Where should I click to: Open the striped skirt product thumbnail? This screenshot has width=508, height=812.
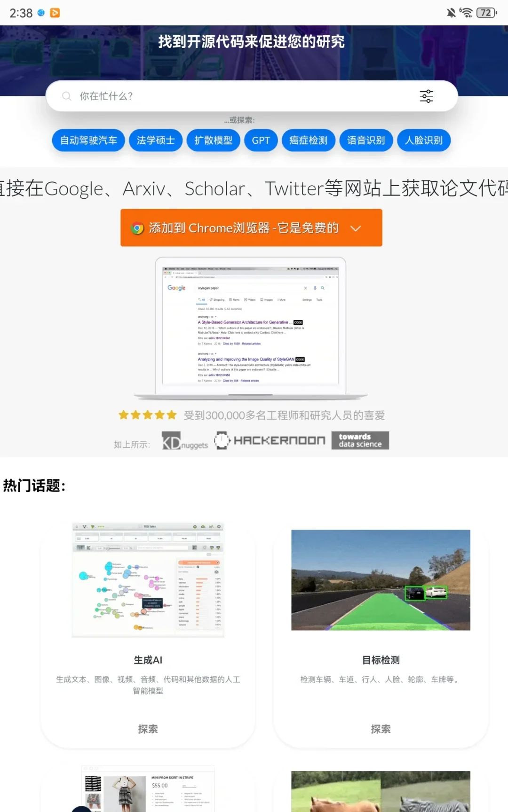click(x=148, y=789)
